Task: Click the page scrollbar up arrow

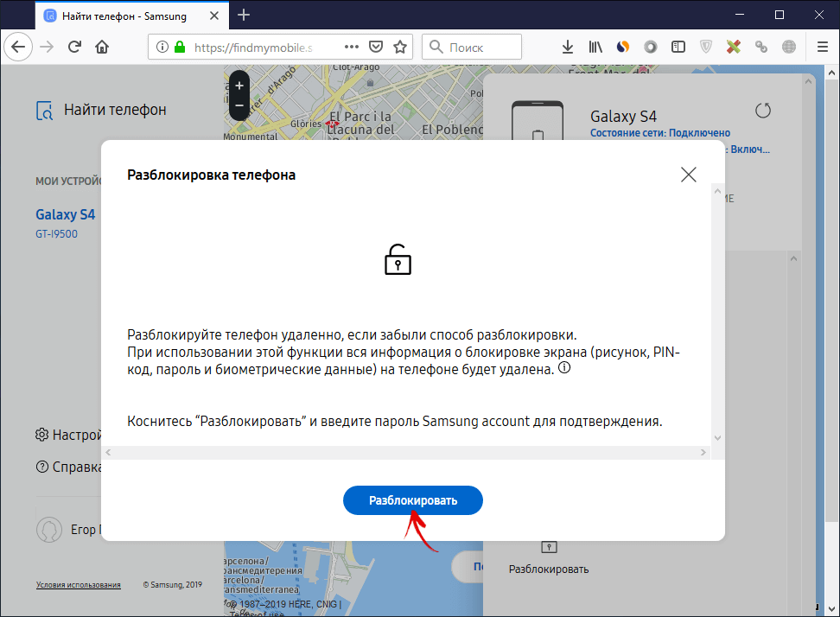Action: (x=831, y=73)
